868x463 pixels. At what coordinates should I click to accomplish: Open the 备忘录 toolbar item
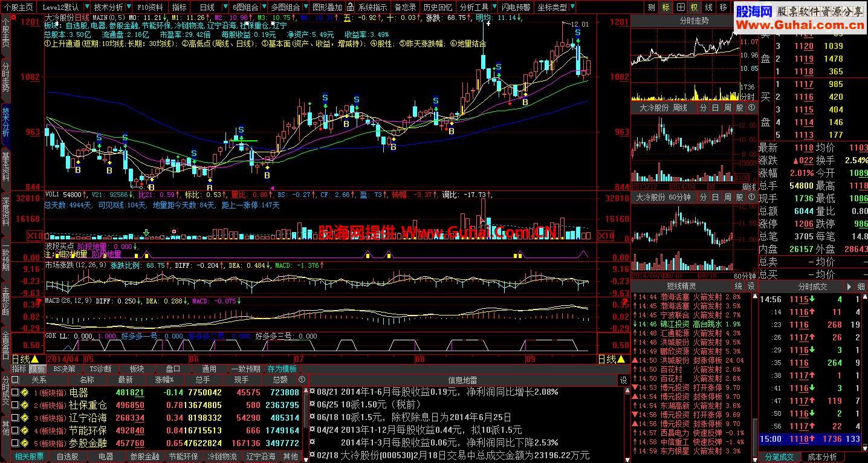coord(405,7)
